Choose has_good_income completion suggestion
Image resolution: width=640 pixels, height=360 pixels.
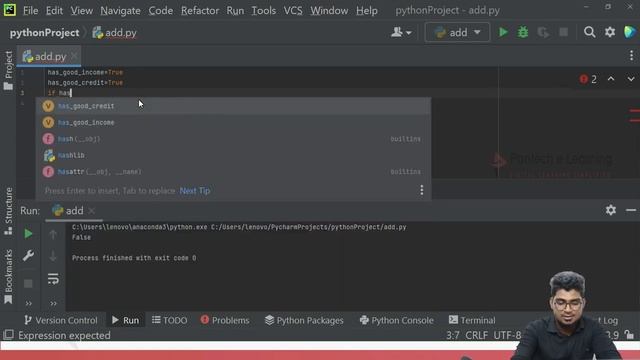pos(233,122)
